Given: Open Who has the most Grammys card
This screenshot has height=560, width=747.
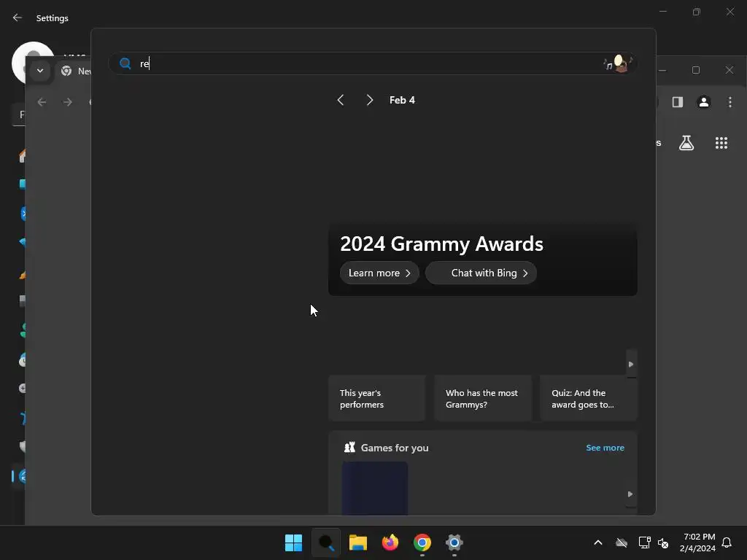Looking at the screenshot, I should coord(483,399).
